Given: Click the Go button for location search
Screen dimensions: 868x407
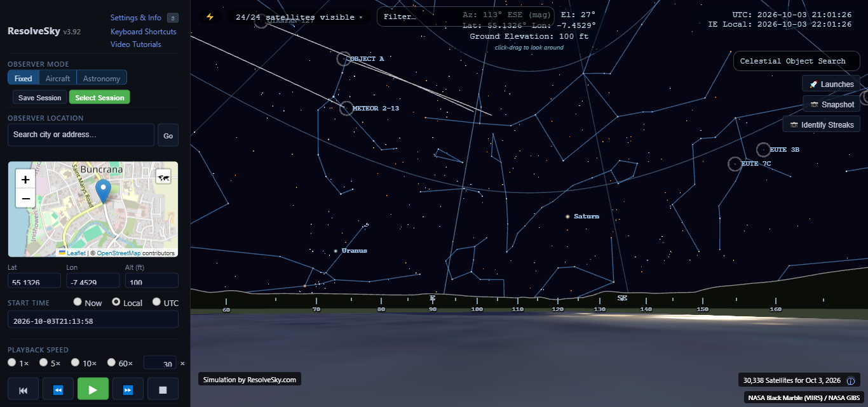Looking at the screenshot, I should pyautogui.click(x=168, y=135).
